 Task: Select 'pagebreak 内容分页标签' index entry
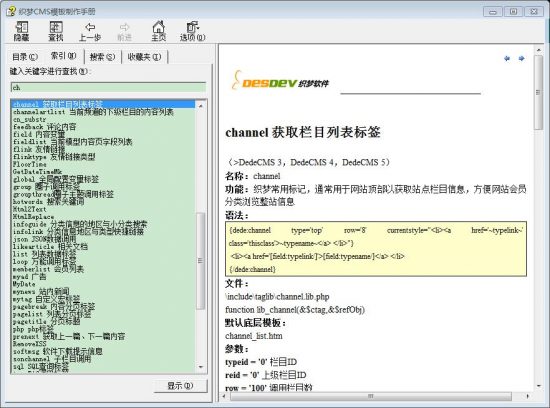pyautogui.click(x=54, y=307)
